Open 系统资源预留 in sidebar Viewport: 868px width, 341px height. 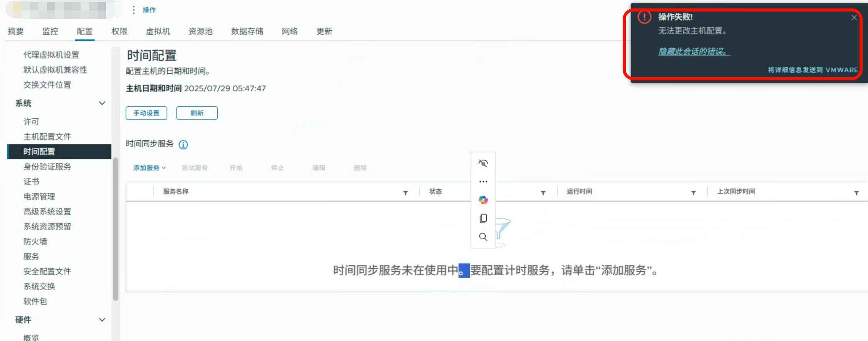coord(47,227)
